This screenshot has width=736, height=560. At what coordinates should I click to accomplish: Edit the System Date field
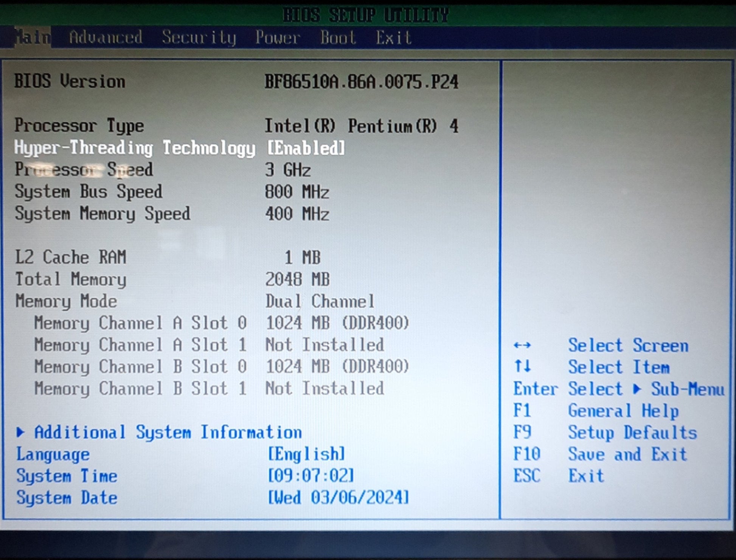coord(338,498)
